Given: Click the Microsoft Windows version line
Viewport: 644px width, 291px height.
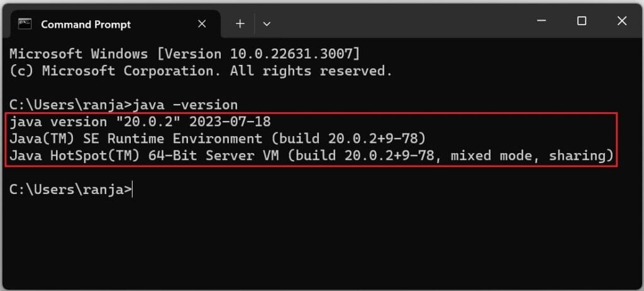Looking at the screenshot, I should tap(184, 54).
